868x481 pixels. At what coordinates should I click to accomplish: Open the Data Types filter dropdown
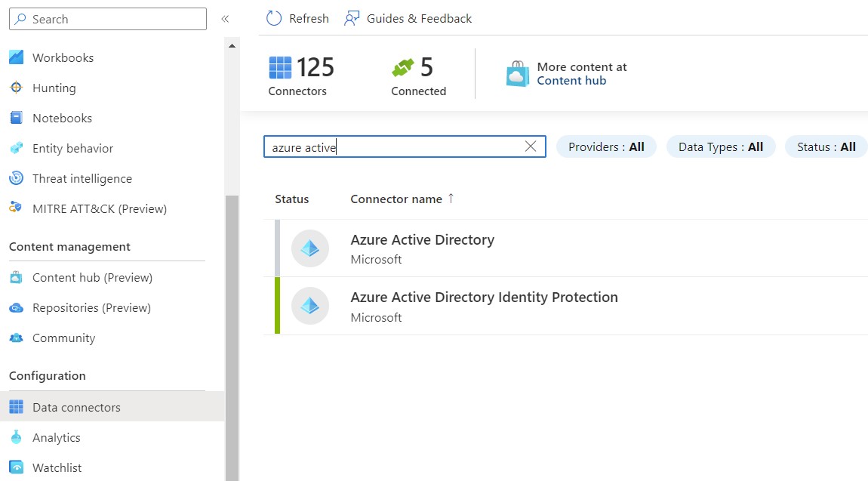point(720,146)
